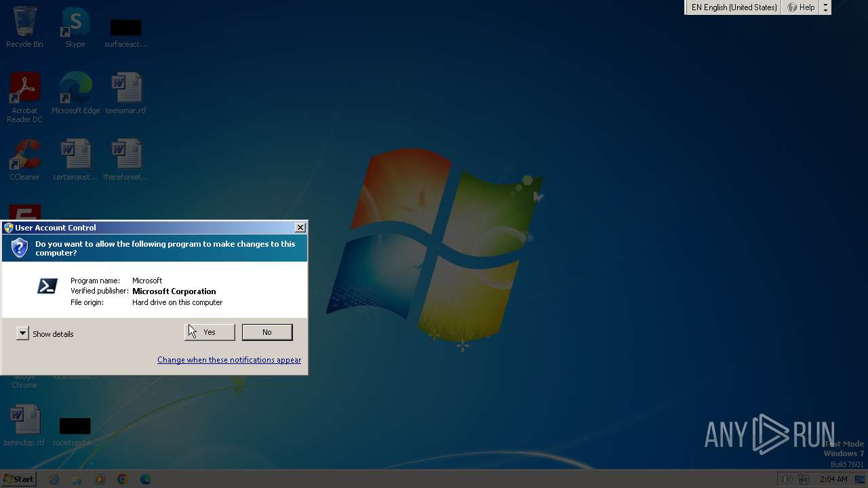The image size is (868, 488).
Task: Select the societypubl desktop file
Action: (75, 431)
